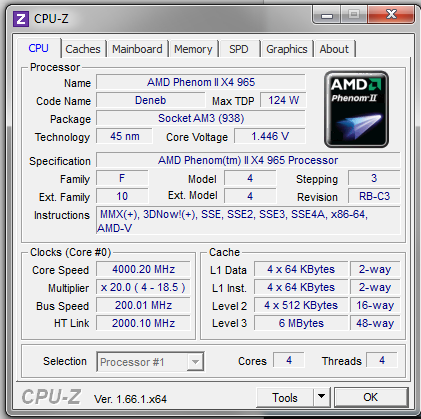Click the Package value Socket AM3 (938)

[x=201, y=118]
